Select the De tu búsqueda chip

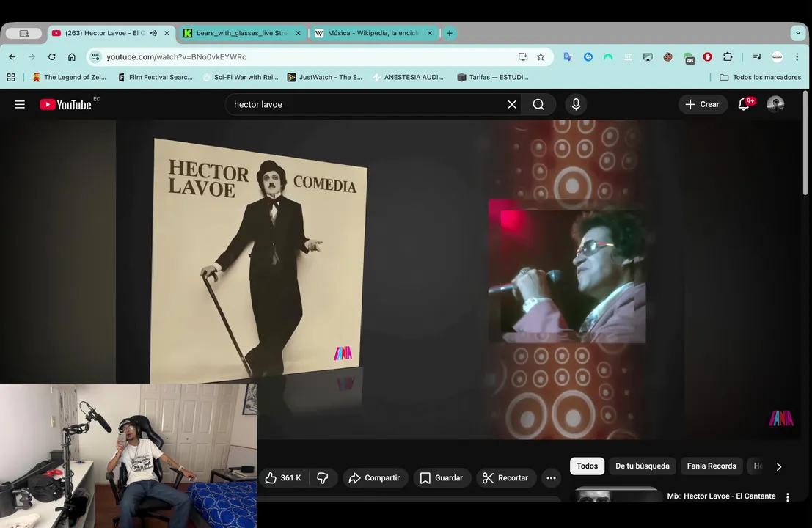tap(642, 466)
